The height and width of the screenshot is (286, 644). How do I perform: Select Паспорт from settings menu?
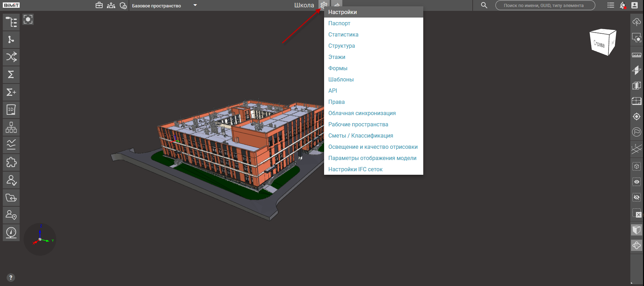click(339, 23)
